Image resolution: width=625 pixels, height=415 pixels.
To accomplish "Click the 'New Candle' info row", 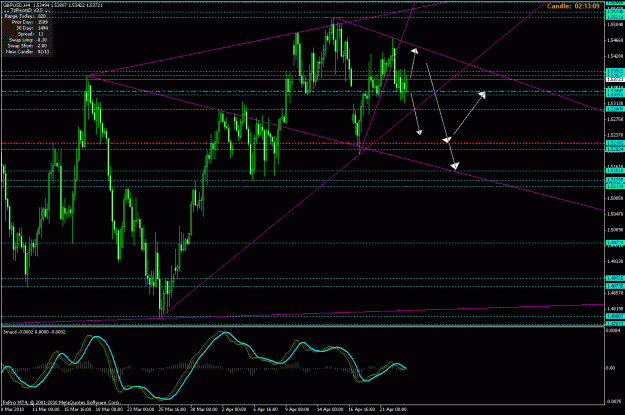I will [28, 52].
